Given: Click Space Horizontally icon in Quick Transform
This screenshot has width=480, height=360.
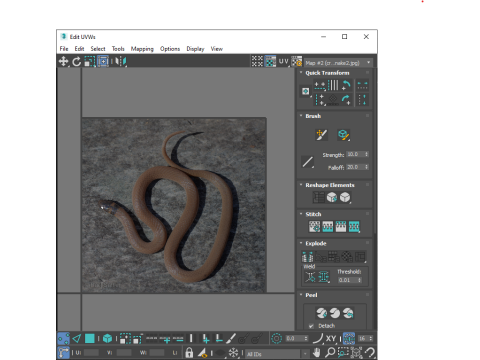Looking at the screenshot, I should tap(362, 86).
